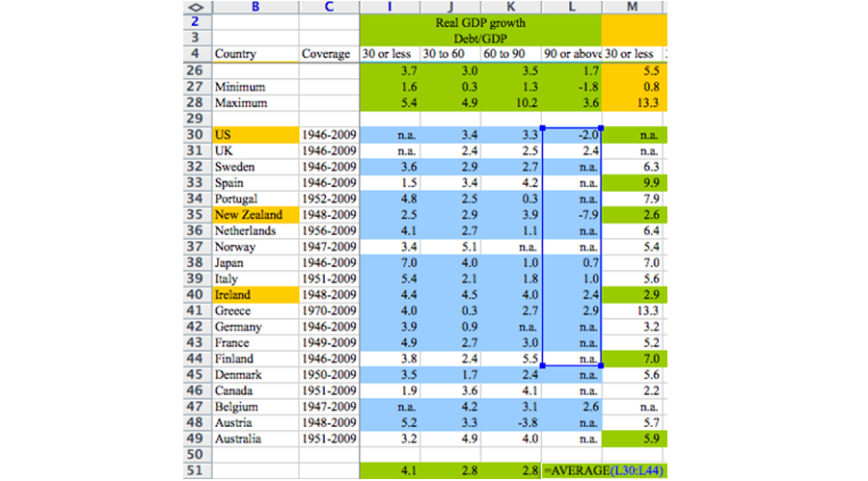This screenshot has width=868, height=481.
Task: Select row 44 header
Action: point(197,359)
